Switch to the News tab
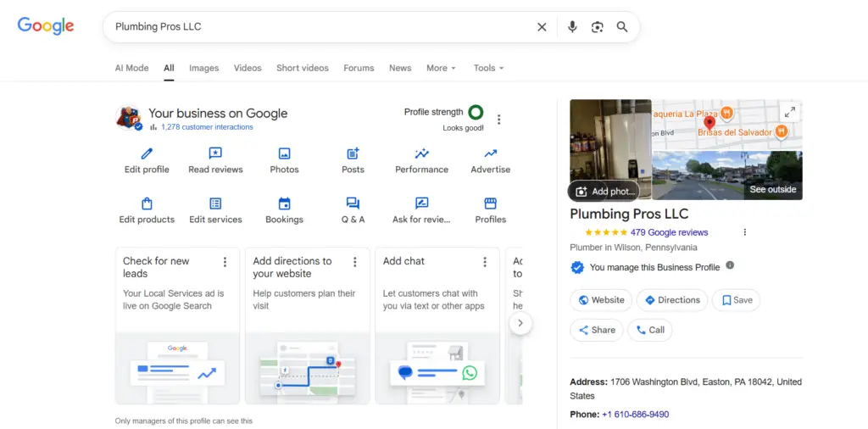This screenshot has width=868, height=429. tap(400, 68)
